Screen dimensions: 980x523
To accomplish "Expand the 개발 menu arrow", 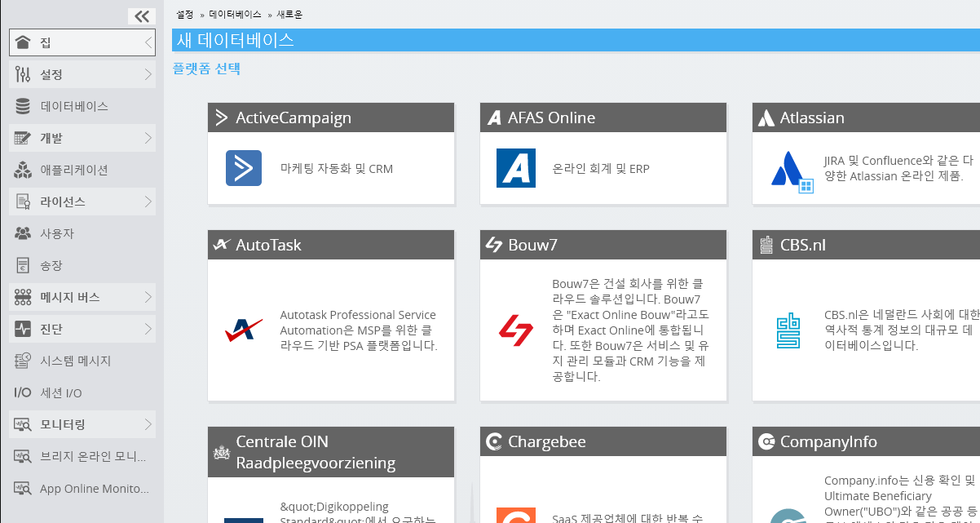I will 148,138.
